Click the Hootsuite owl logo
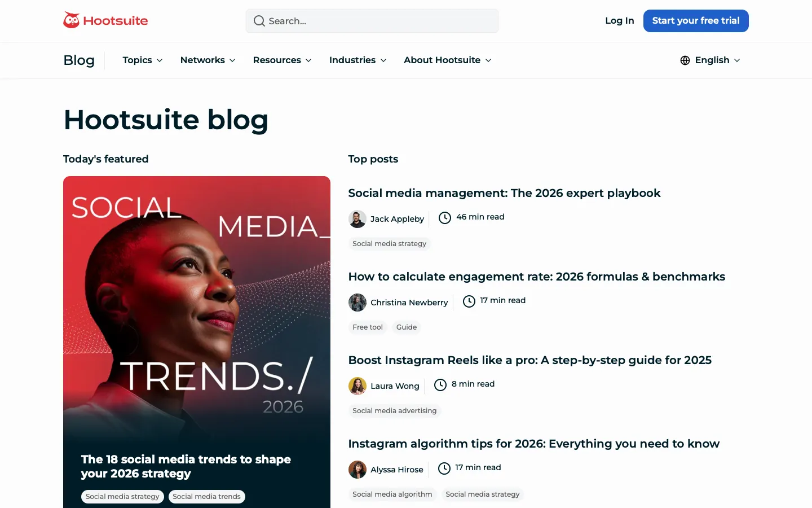The height and width of the screenshot is (508, 812). pos(105,20)
